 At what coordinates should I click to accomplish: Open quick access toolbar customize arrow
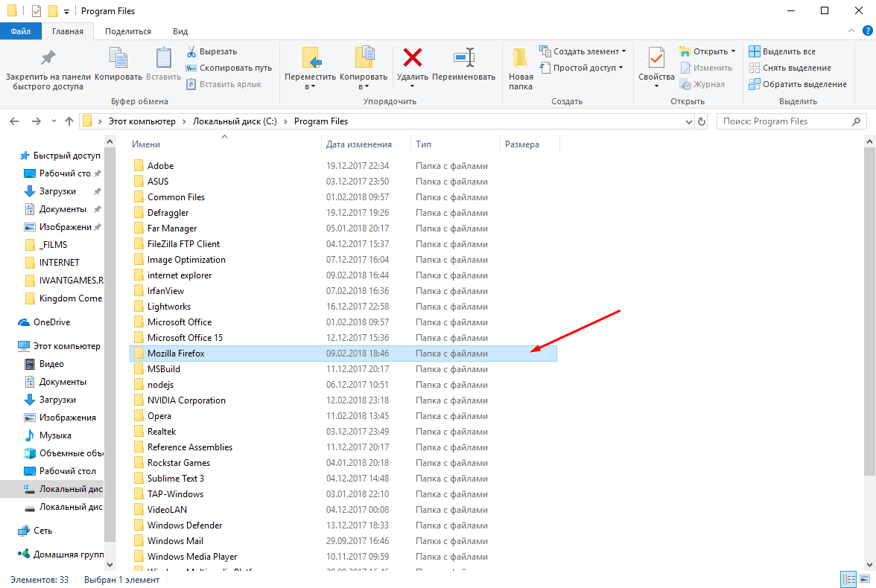66,12
